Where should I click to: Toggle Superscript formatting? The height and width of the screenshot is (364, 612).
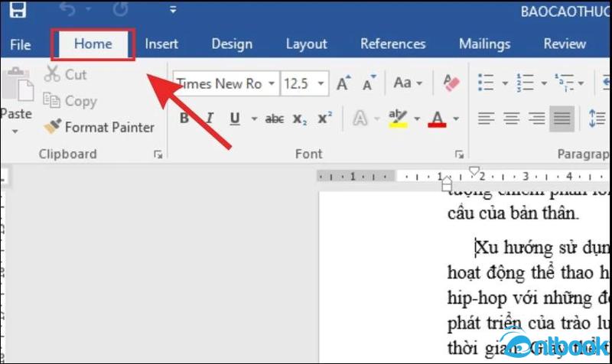point(324,118)
